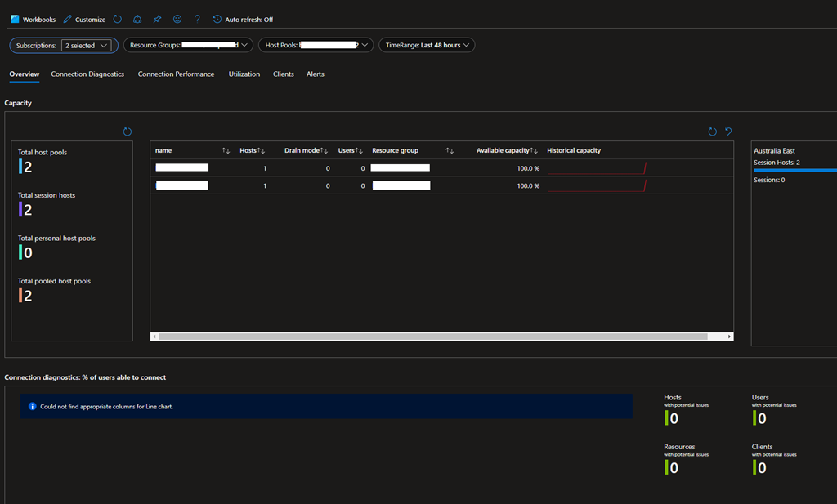Switch to the Connection Diagnostics tab
The image size is (837, 504).
(87, 74)
